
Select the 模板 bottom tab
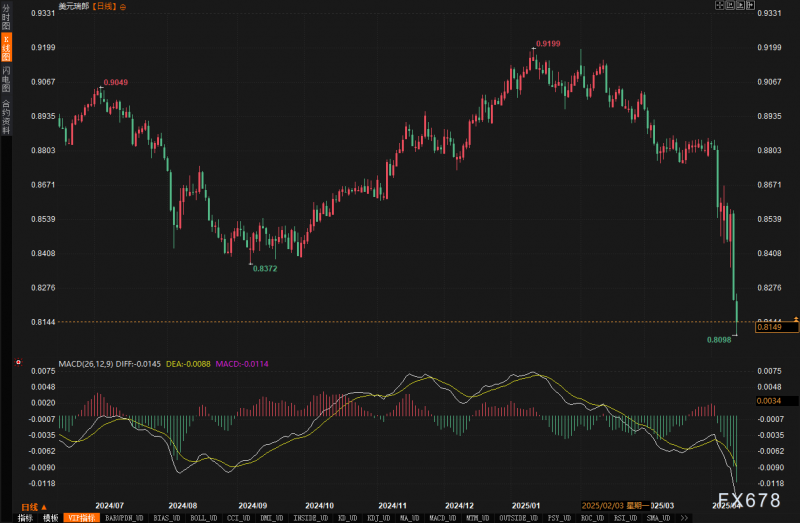(x=51, y=518)
